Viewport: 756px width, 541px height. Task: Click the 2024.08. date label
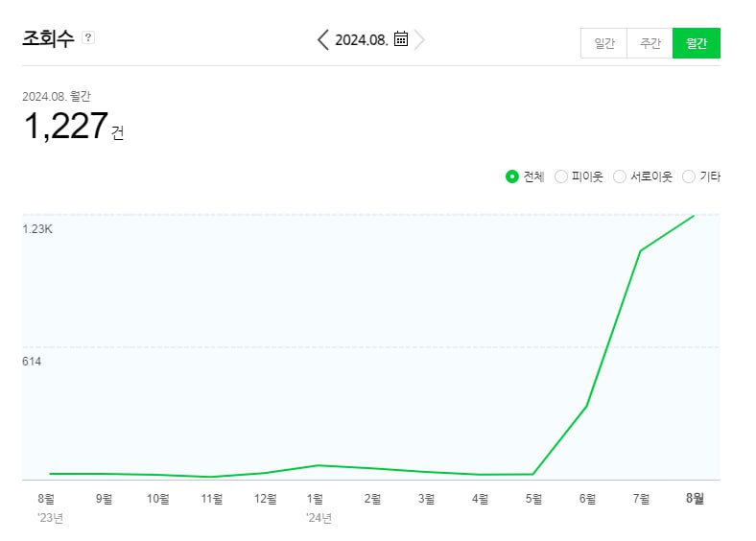coord(362,39)
